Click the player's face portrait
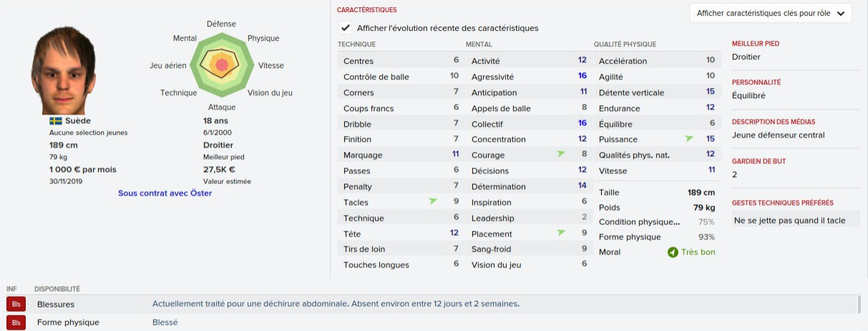868x331 pixels. (63, 69)
